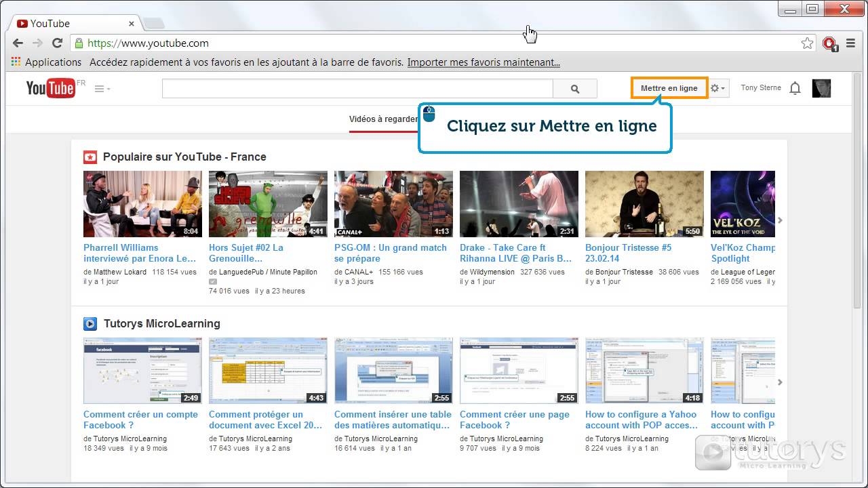Open Comment insérer une table thumbnail
The image size is (868, 488).
pyautogui.click(x=393, y=371)
